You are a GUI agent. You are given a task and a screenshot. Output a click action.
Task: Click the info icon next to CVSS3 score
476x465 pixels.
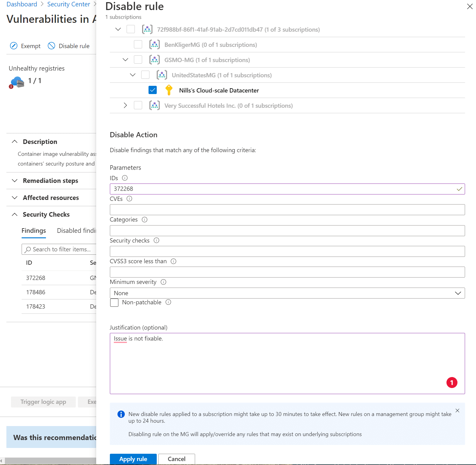(173, 261)
